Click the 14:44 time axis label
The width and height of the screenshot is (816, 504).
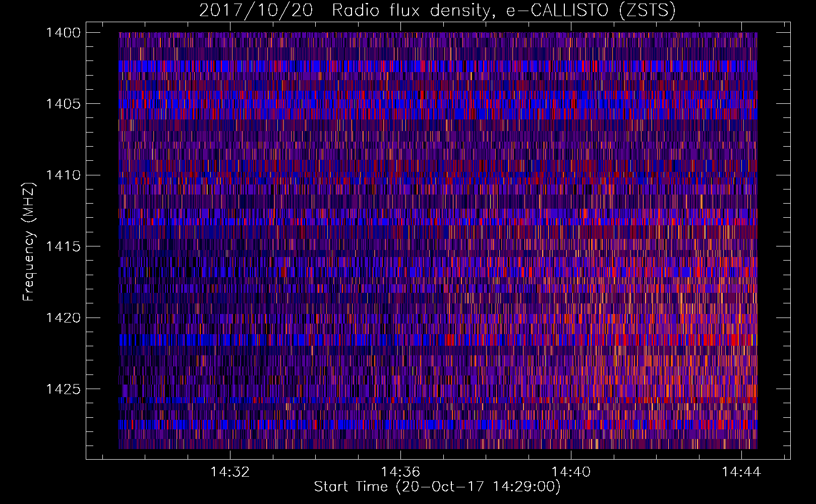coord(741,472)
